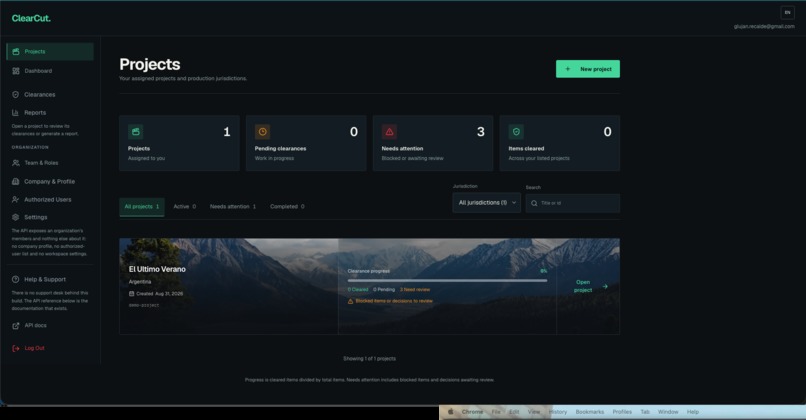Image resolution: width=806 pixels, height=420 pixels.
Task: Click the '0 Cleared' status text
Action: (358, 290)
